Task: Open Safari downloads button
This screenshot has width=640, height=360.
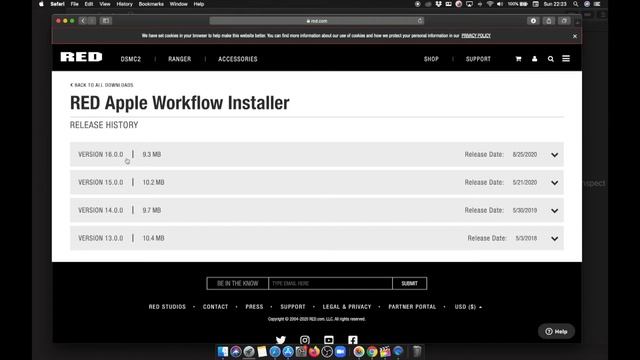Action: tap(533, 20)
